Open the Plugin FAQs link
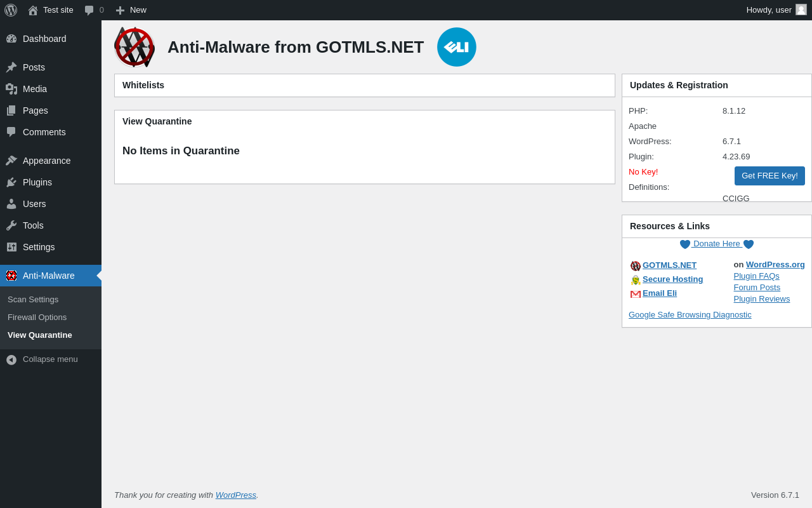Viewport: 812px width, 508px height. point(756,276)
